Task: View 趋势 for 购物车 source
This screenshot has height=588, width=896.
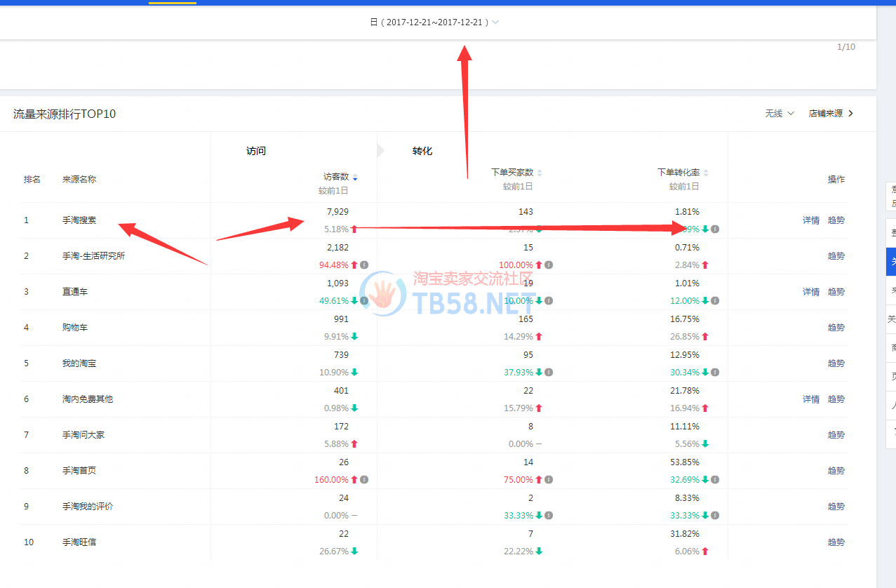Action: coord(836,328)
